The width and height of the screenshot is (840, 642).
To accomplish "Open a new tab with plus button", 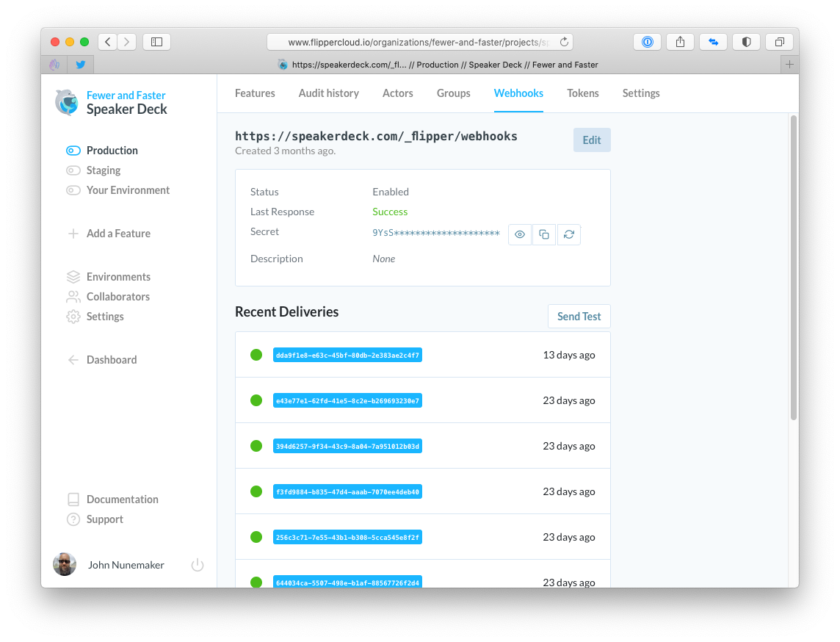I will click(x=789, y=65).
